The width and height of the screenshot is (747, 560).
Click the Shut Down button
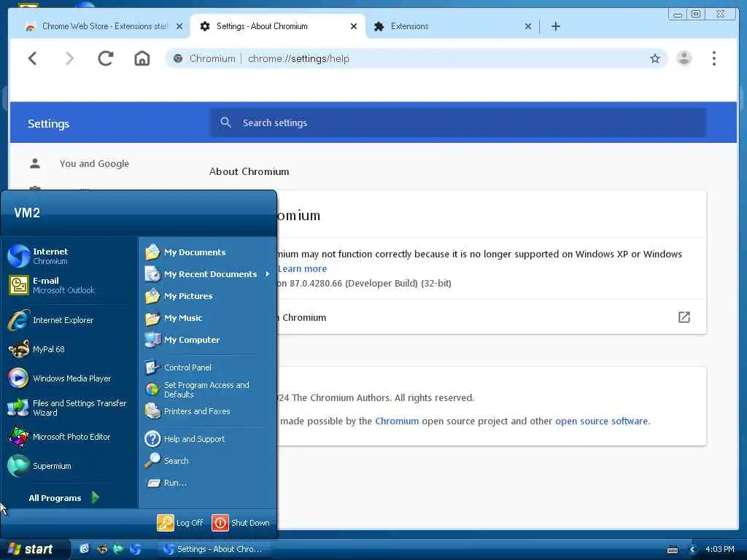pyautogui.click(x=241, y=522)
